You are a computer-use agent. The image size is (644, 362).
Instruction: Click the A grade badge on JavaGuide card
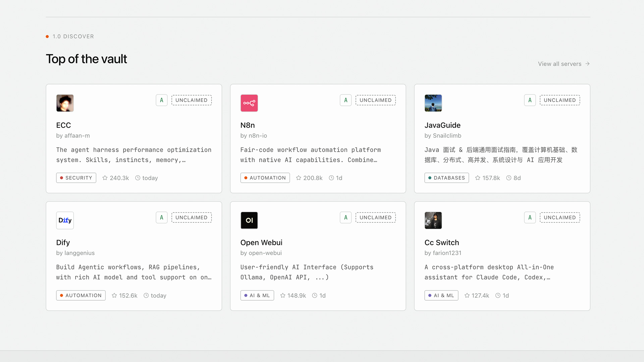pos(530,100)
